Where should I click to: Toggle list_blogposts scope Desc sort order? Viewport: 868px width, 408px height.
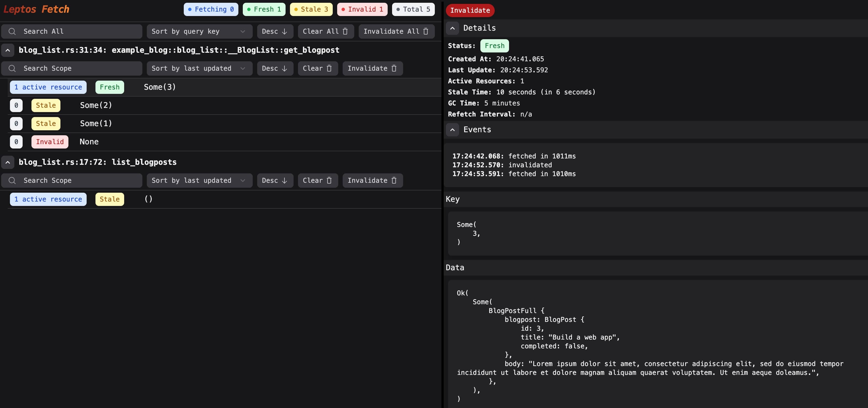pos(275,180)
